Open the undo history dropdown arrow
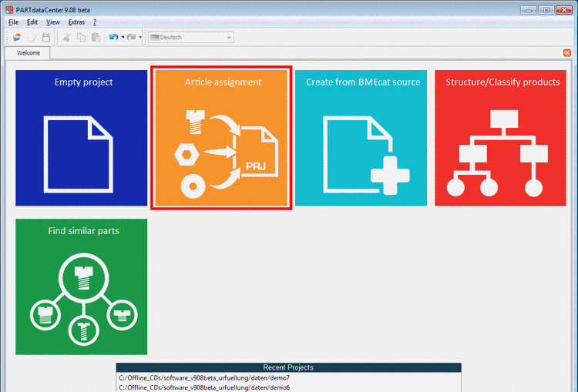This screenshot has height=392, width=578. (123, 37)
